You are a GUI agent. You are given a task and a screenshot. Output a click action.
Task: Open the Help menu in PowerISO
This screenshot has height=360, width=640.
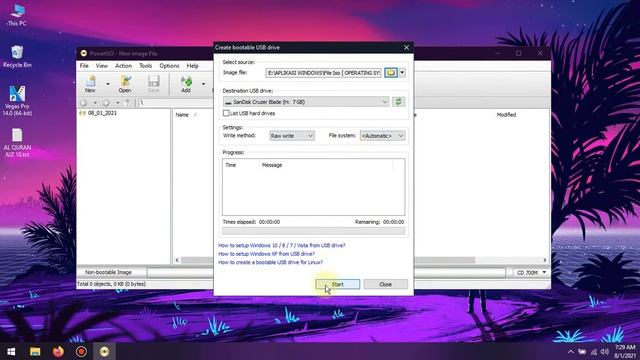coord(192,66)
